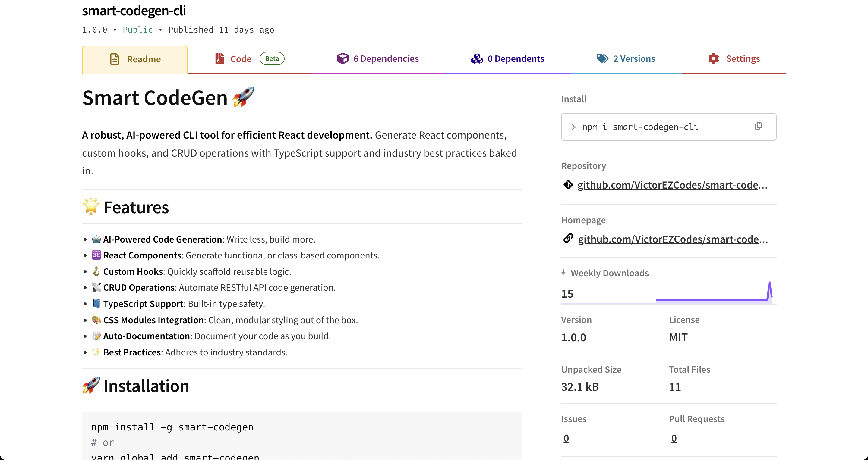Copy the npm install command using the clipboard icon

point(758,126)
